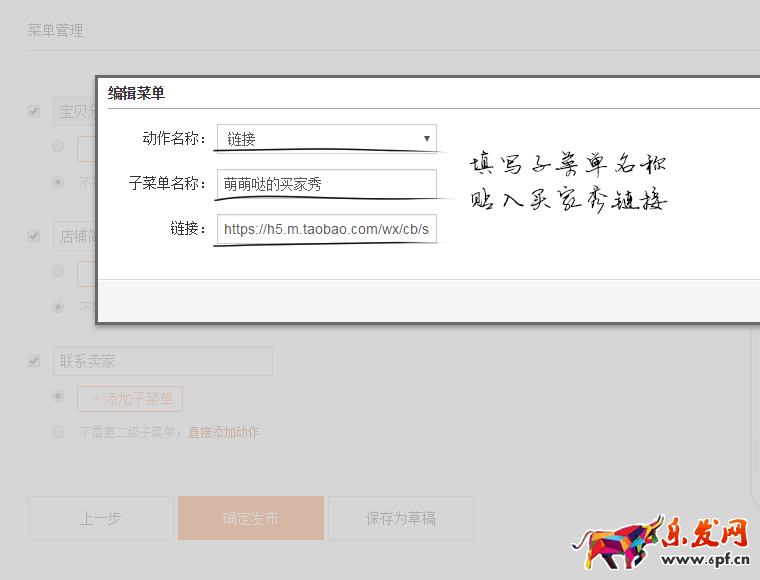Click the 子菜单名称 text field
Image resolution: width=760 pixels, height=580 pixels.
click(326, 184)
